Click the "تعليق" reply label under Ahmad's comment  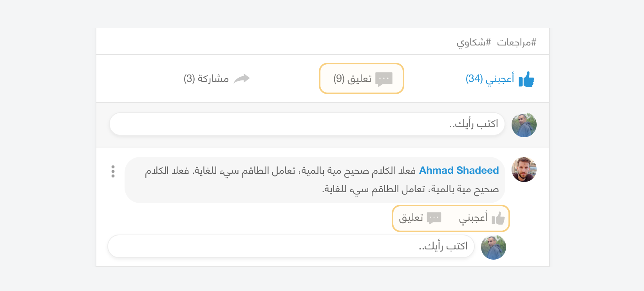click(411, 218)
